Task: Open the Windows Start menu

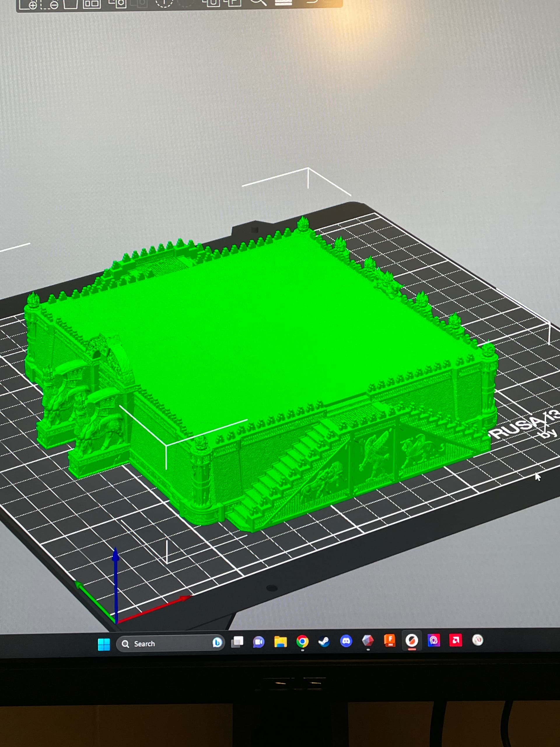Action: point(104,644)
